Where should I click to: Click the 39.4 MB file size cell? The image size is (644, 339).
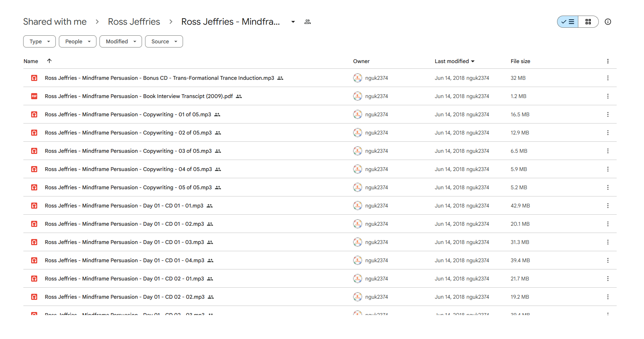pos(520,260)
